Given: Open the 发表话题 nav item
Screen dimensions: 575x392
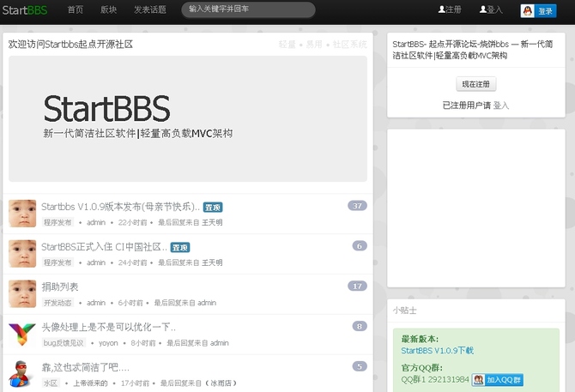Looking at the screenshot, I should [150, 10].
